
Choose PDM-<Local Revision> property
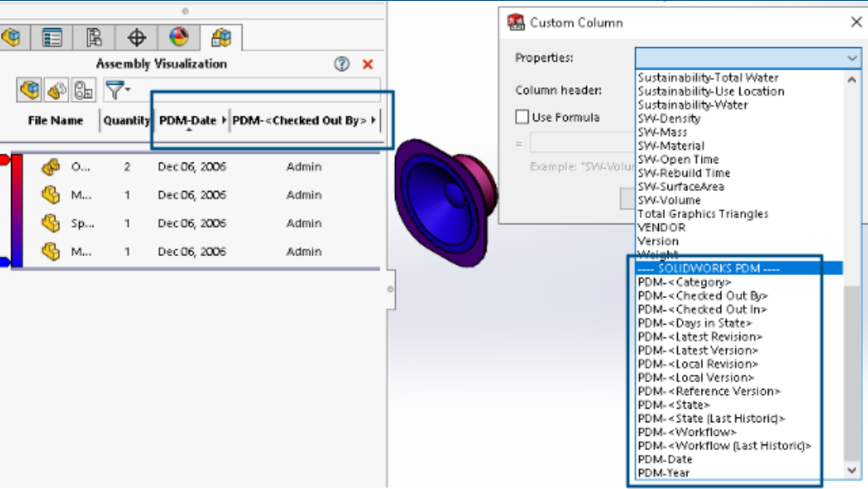click(697, 364)
